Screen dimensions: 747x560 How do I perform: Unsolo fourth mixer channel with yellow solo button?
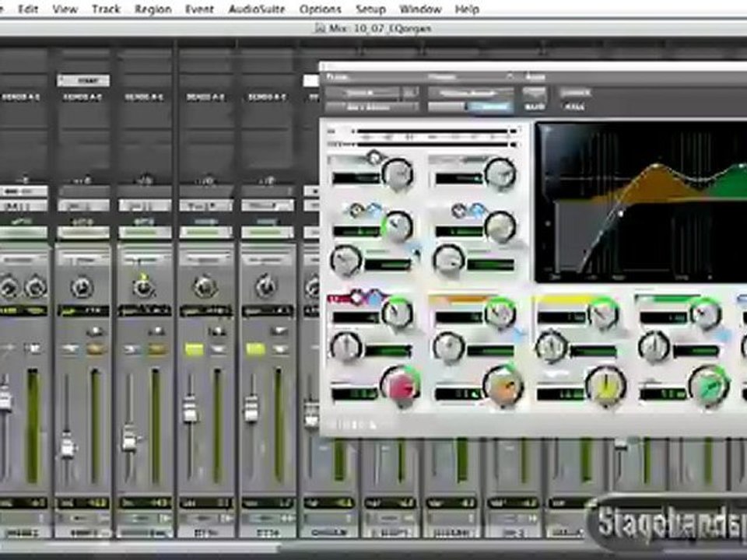[x=195, y=349]
